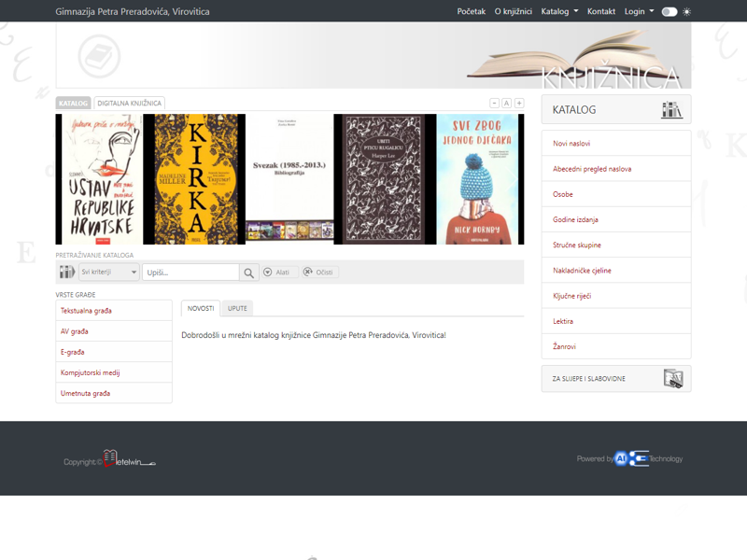Reset font size with A button
Image resolution: width=747 pixels, height=560 pixels.
pyautogui.click(x=506, y=103)
